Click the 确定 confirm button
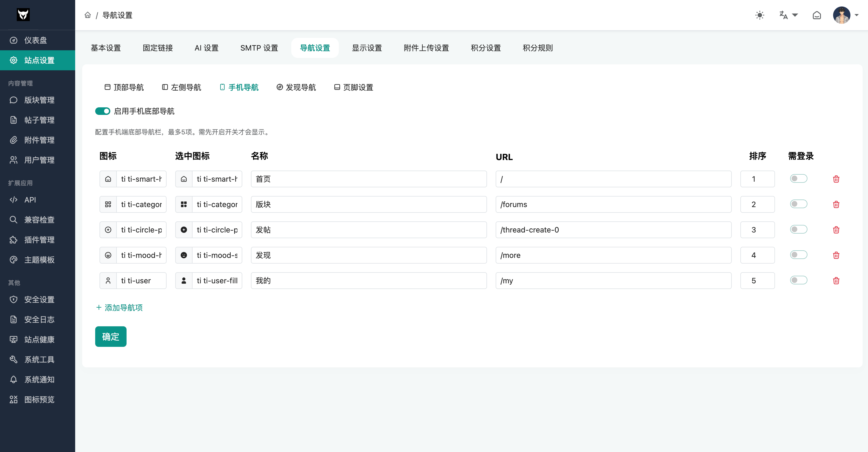This screenshot has width=868, height=452. (111, 337)
